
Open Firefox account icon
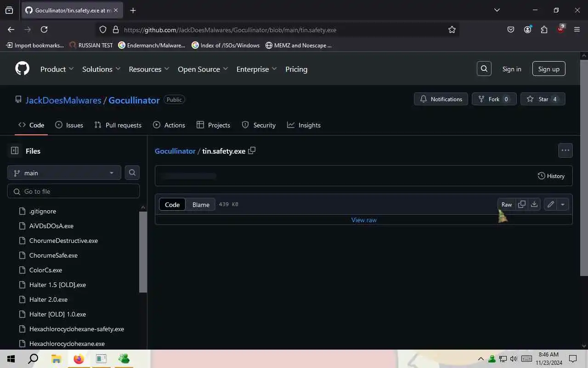(527, 29)
